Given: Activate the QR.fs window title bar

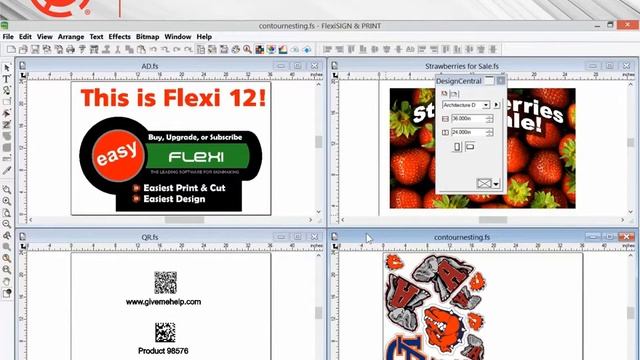Looking at the screenshot, I should click(x=150, y=237).
